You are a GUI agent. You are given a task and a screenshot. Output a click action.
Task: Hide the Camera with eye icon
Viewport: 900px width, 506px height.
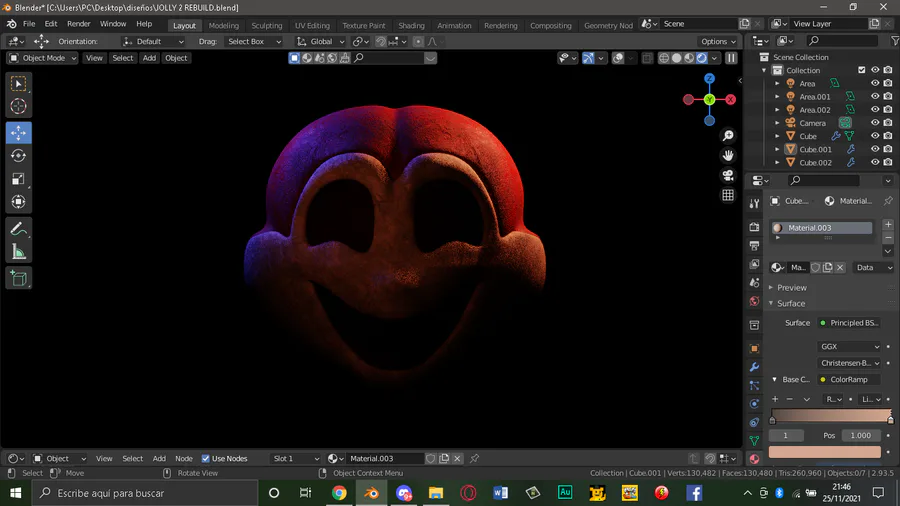[x=875, y=123]
